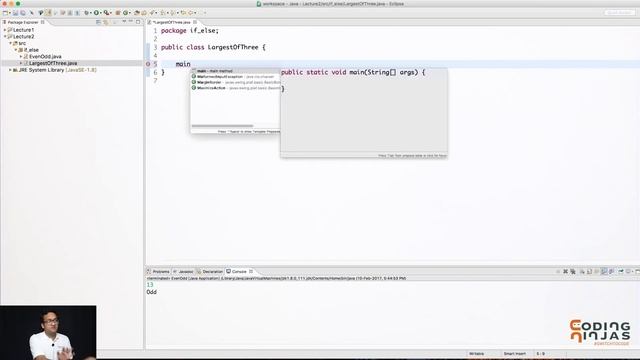Minimize the Package Explorer view
The height and width of the screenshot is (360, 640).
[x=131, y=22]
